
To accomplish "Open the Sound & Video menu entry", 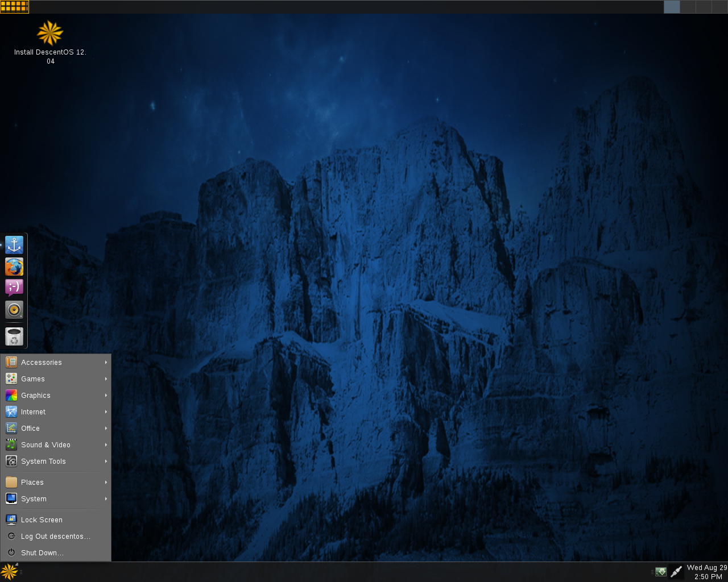I will (x=56, y=445).
